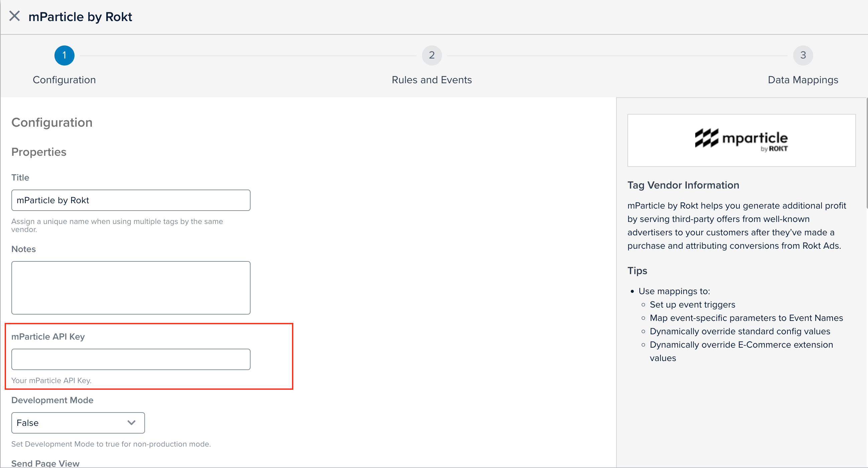Close the mParticle by Rokt configuration dialog
Viewport: 868px width, 468px height.
(15, 16)
